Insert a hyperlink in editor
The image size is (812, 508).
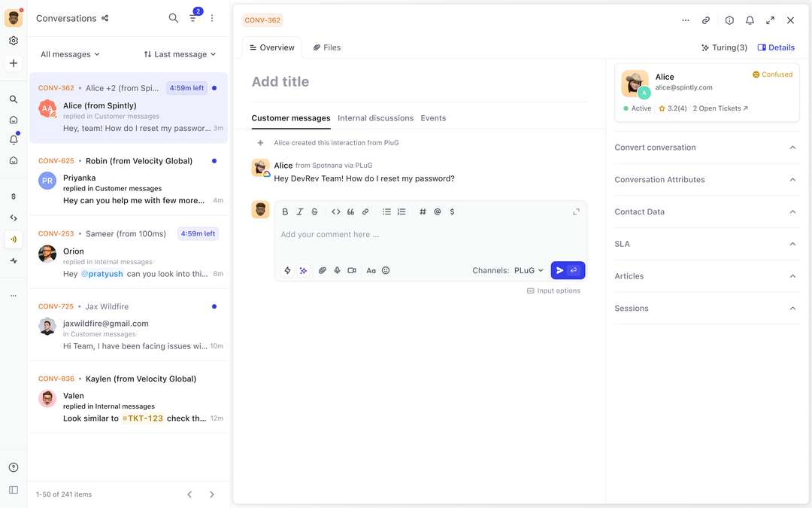(x=365, y=211)
